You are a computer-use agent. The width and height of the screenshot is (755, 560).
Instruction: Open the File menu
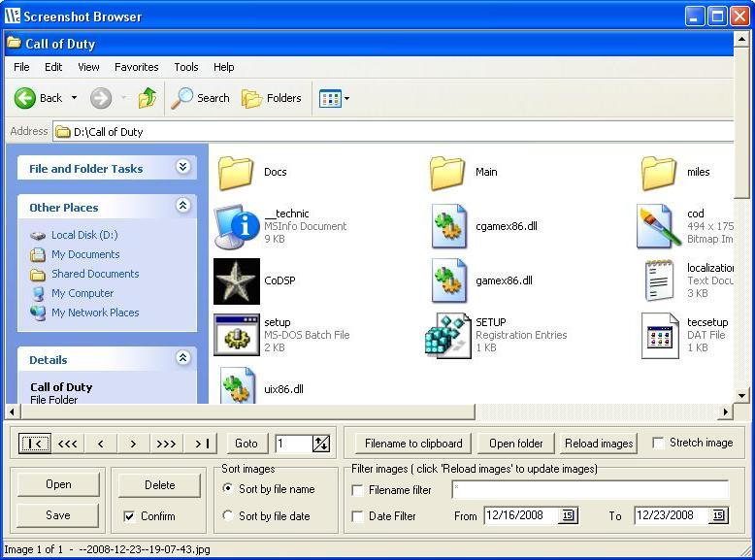[21, 67]
